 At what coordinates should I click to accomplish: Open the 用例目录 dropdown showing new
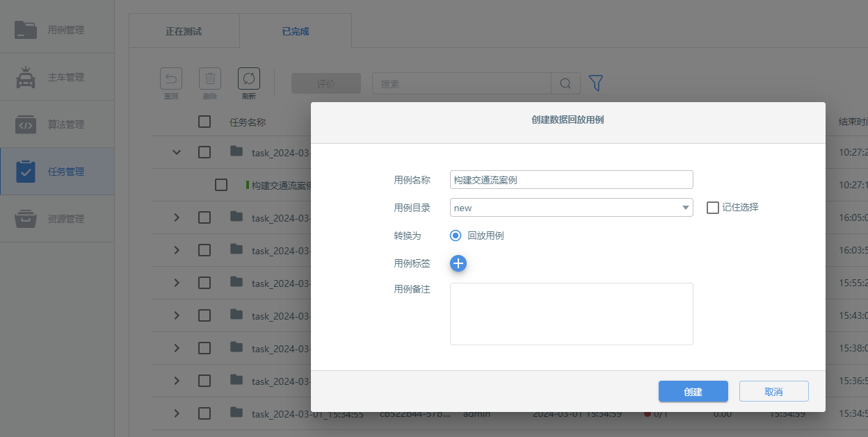click(x=572, y=207)
